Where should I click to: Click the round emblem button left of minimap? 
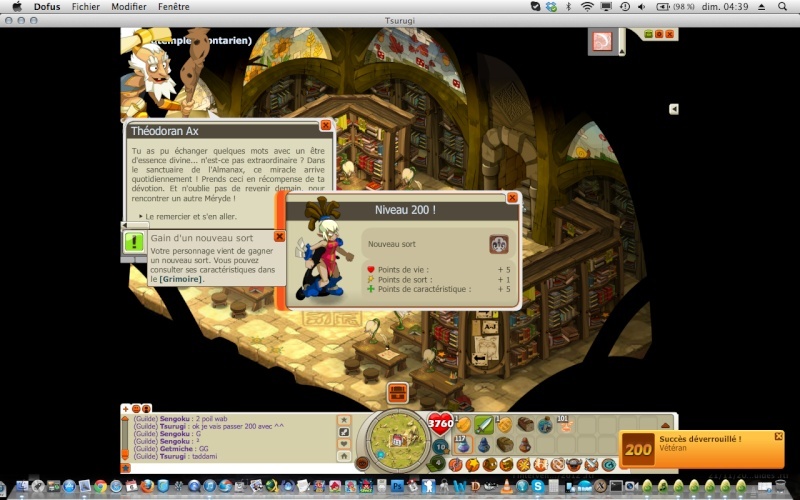(362, 463)
